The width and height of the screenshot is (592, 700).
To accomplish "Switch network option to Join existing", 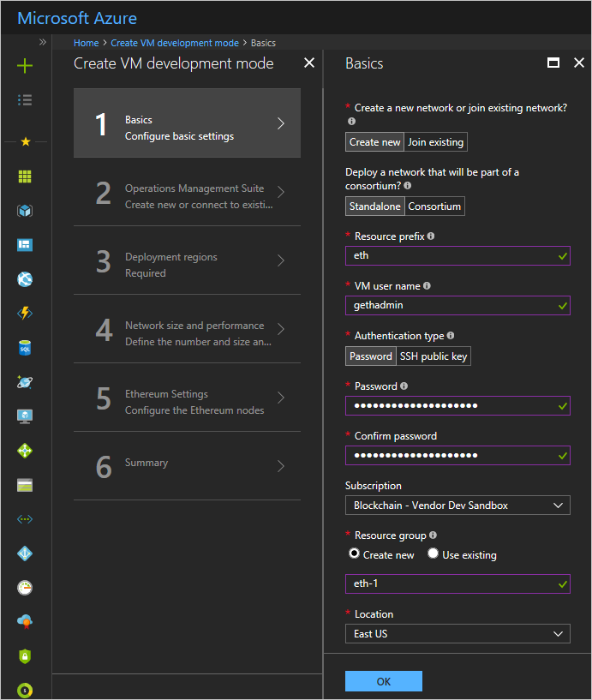I will pyautogui.click(x=436, y=142).
